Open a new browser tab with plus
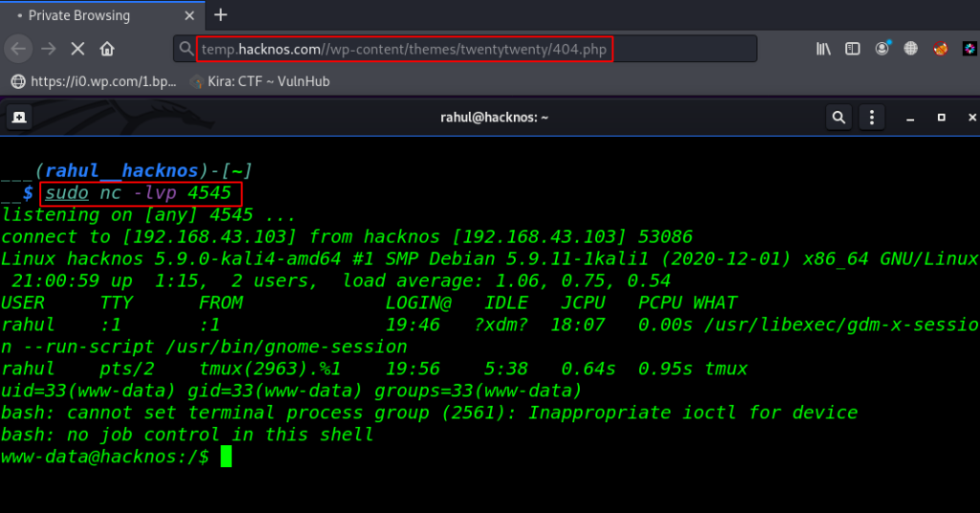The image size is (980, 513). pos(221,15)
